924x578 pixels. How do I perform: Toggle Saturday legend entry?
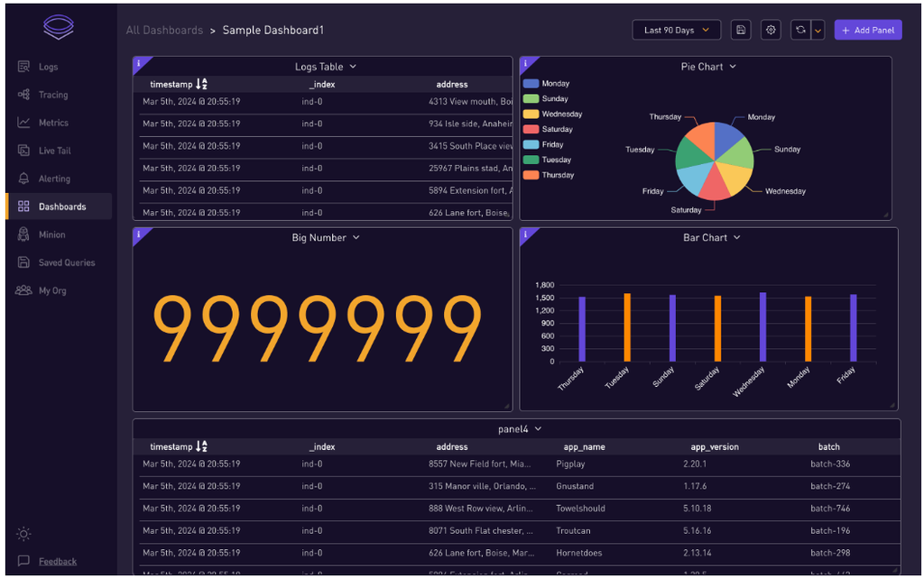[x=548, y=130]
